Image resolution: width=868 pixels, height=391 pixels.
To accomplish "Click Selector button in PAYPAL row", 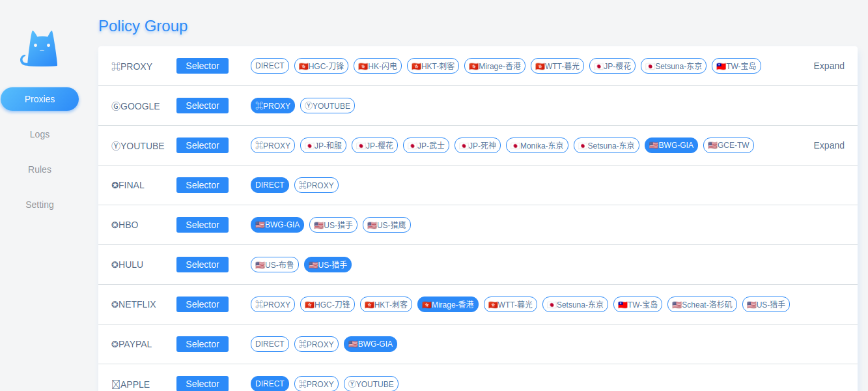I will tap(203, 344).
